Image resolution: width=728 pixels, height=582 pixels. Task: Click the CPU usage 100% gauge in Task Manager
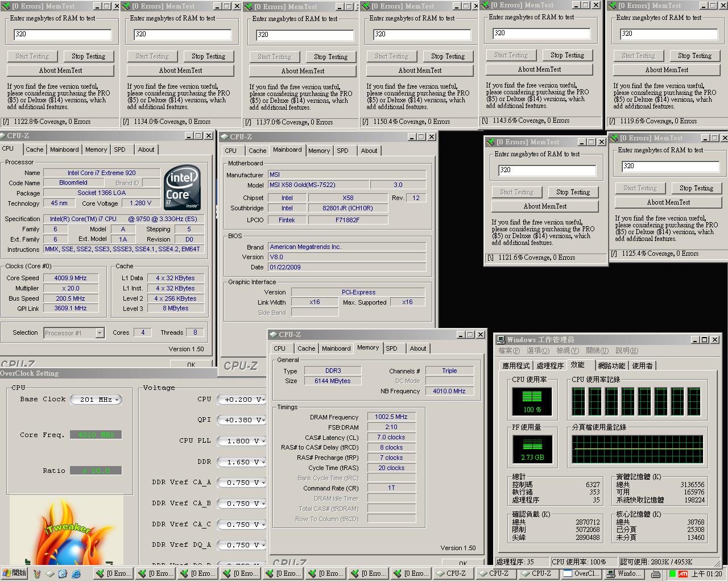pos(532,402)
